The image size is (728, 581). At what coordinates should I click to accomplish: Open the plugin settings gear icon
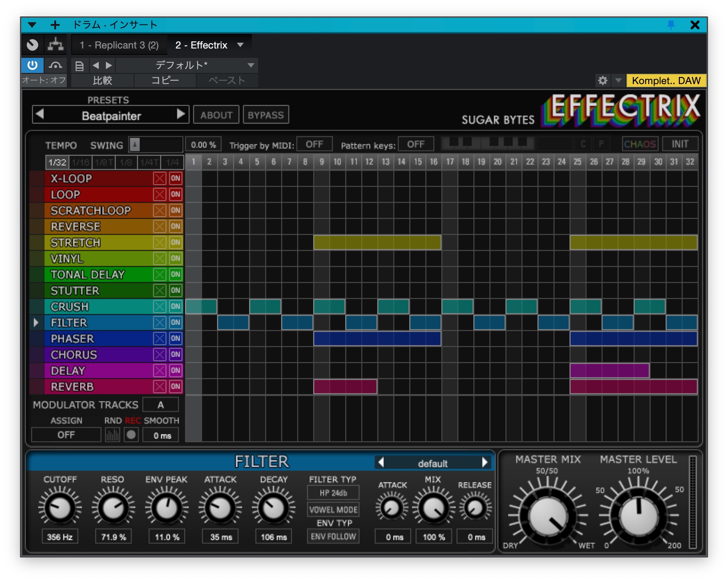(603, 81)
